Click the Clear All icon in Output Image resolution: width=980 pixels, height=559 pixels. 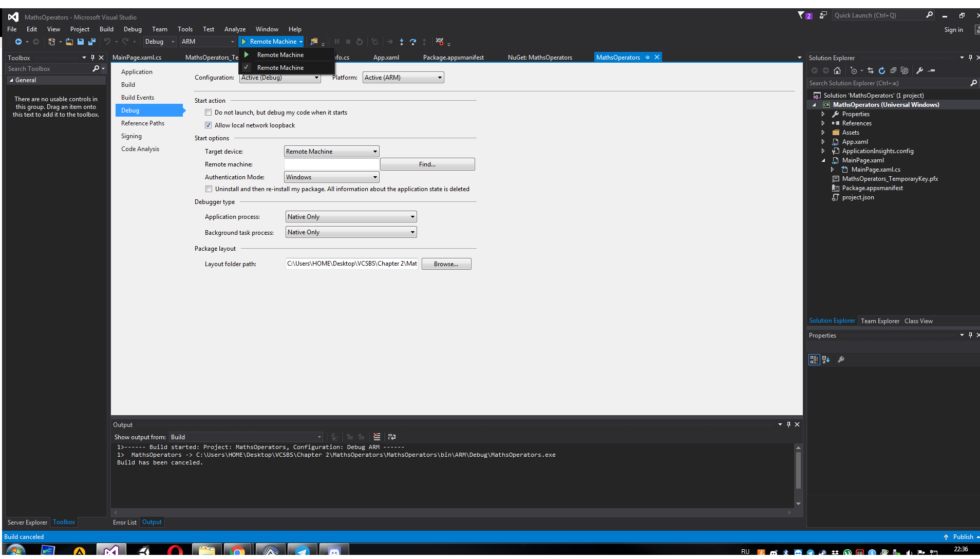click(x=377, y=437)
